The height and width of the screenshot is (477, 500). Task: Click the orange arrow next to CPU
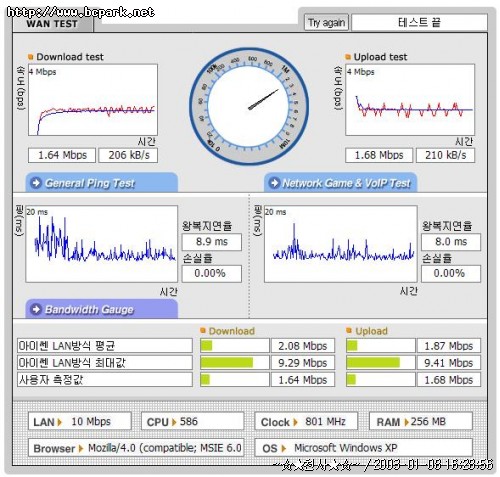[x=174, y=422]
